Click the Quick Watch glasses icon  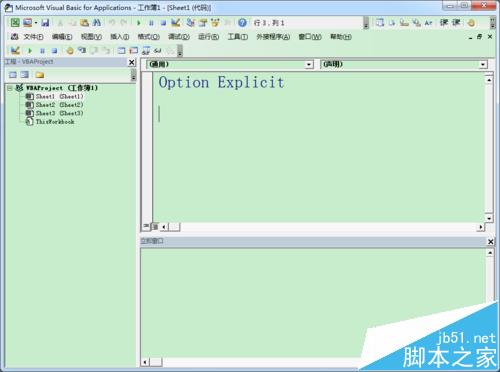click(158, 51)
